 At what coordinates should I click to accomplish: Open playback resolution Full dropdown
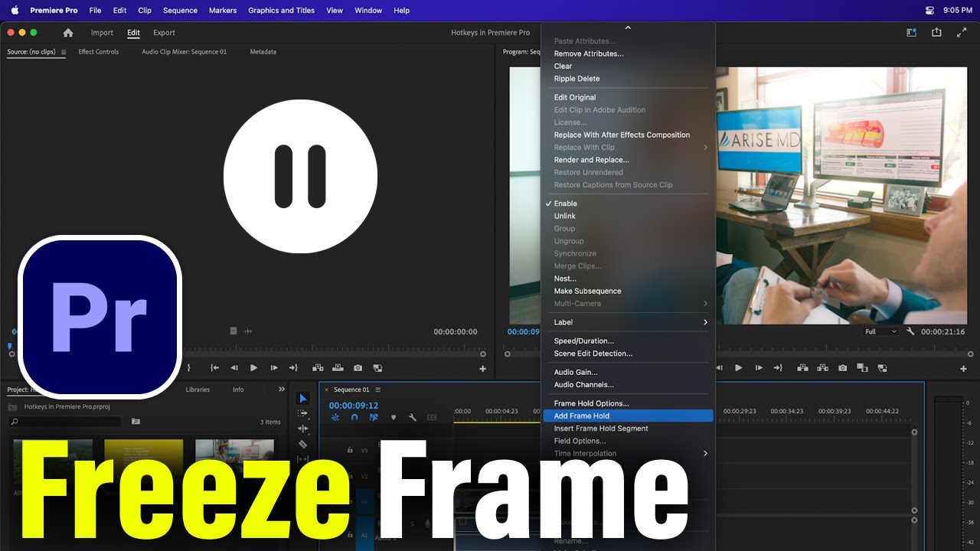click(x=880, y=331)
